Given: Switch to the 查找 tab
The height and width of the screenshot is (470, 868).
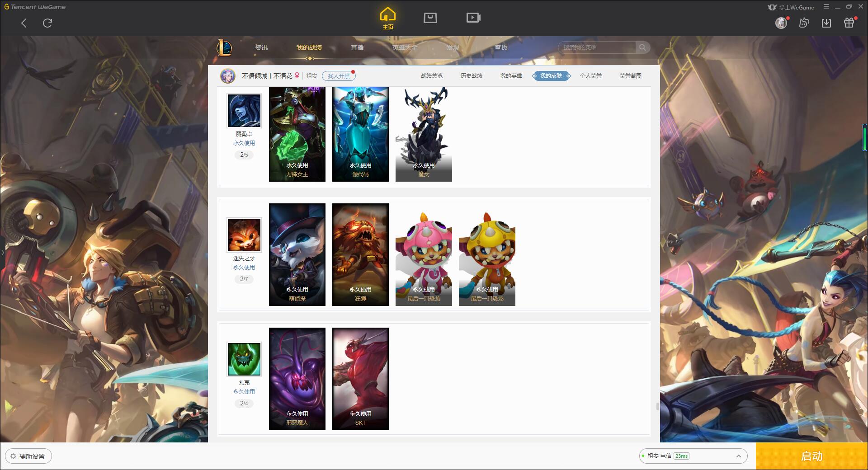Looking at the screenshot, I should tap(501, 47).
